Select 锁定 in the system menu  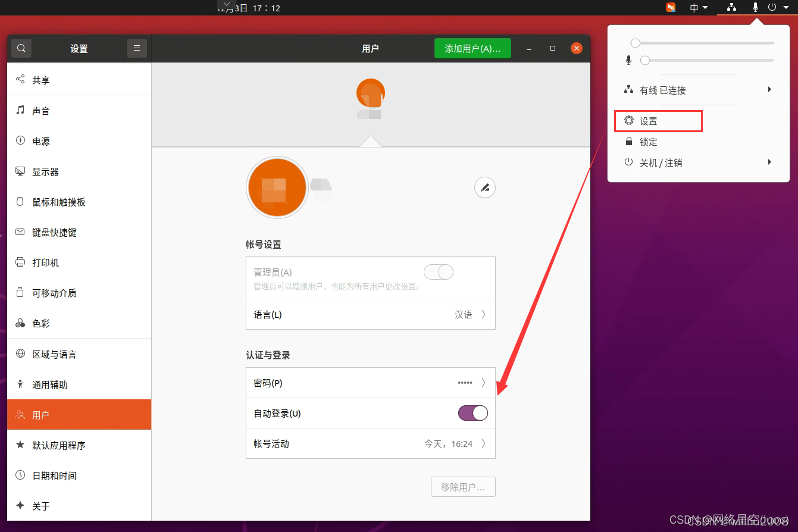(699, 142)
